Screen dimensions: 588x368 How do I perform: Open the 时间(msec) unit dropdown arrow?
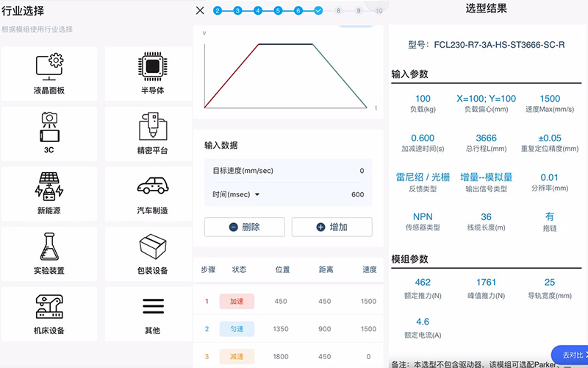click(257, 194)
